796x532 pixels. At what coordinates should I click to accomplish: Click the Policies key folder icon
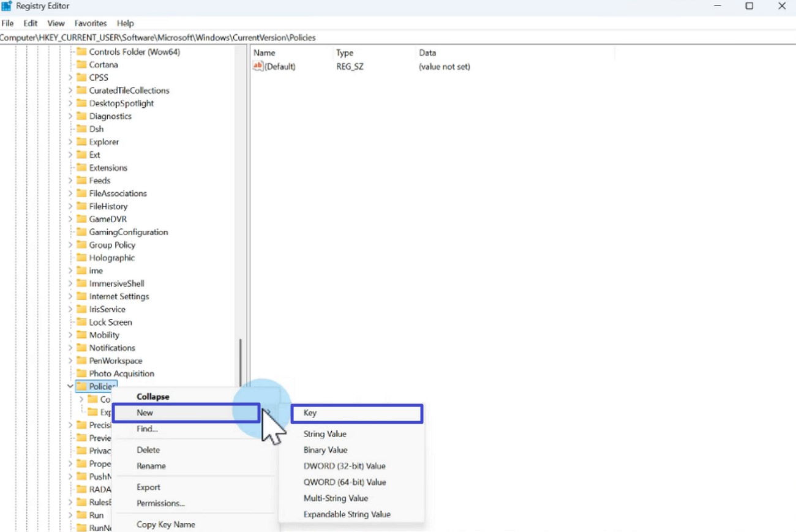click(81, 386)
